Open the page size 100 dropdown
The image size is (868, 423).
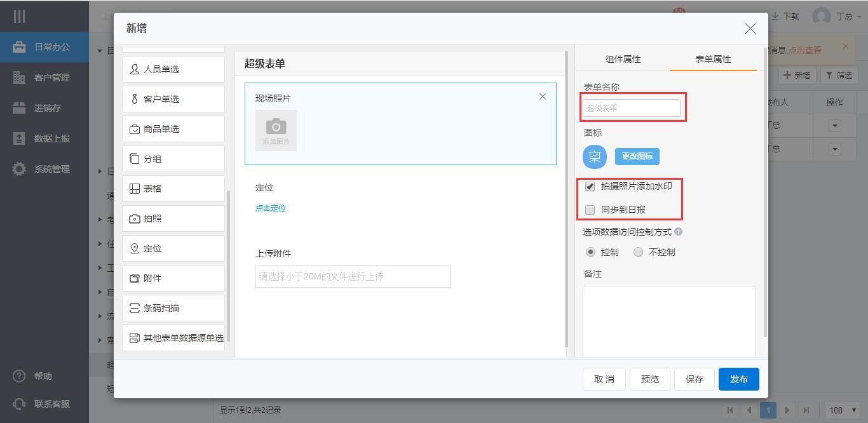(843, 410)
